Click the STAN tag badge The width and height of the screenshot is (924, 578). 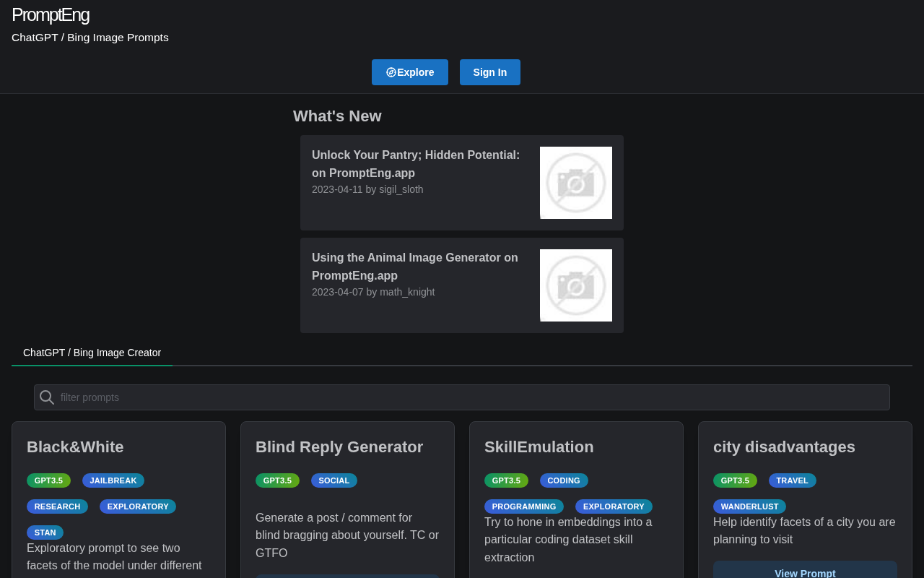tap(45, 532)
